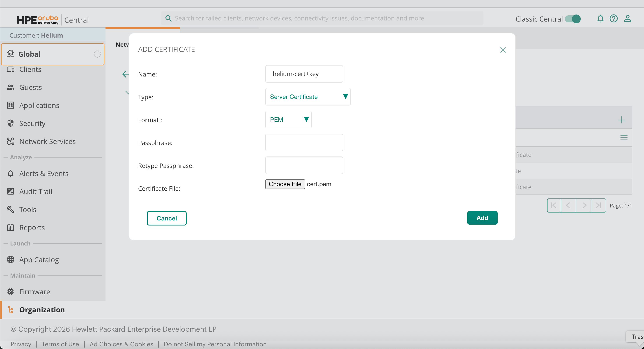This screenshot has width=644, height=349.
Task: Open the help question mark icon
Action: pos(613,19)
